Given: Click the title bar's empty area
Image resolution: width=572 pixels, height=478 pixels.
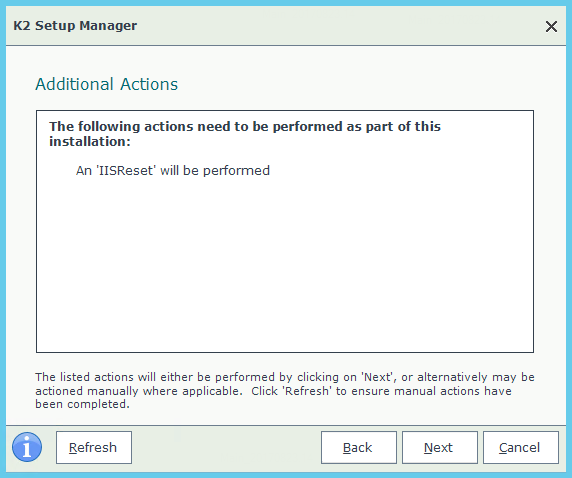Looking at the screenshot, I should [339, 26].
